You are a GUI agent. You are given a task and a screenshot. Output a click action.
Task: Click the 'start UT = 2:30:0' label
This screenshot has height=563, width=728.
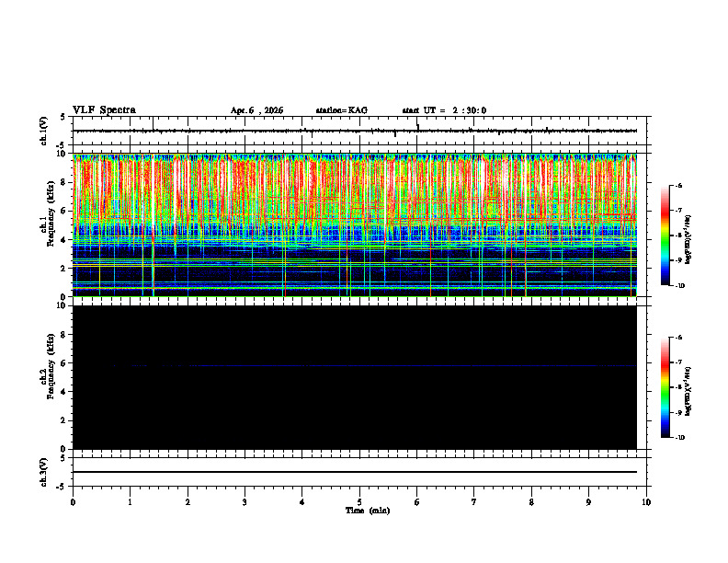click(444, 110)
